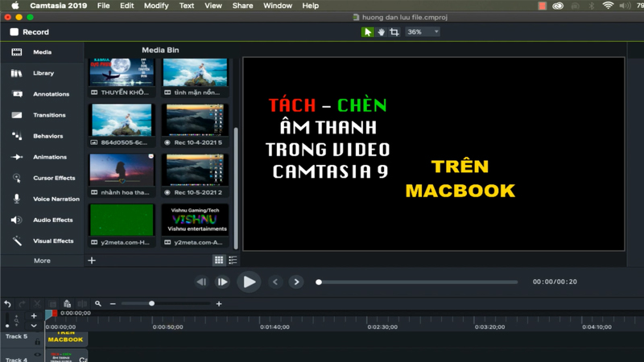Open the Animations panel
The image size is (644, 362).
point(42,157)
